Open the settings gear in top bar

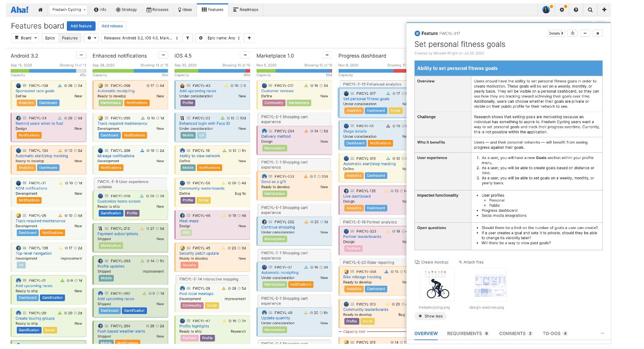(562, 9)
